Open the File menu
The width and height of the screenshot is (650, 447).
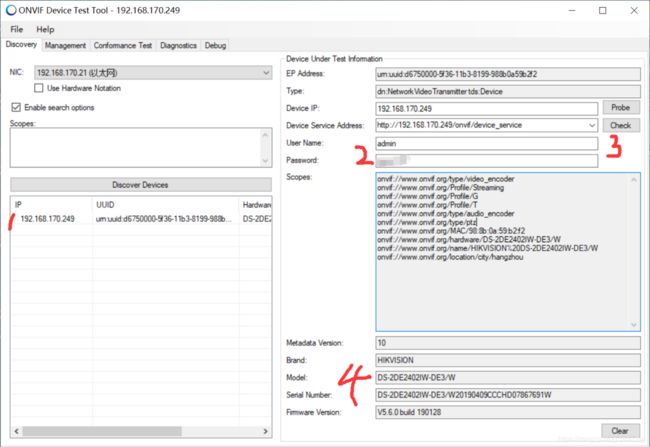pos(17,29)
